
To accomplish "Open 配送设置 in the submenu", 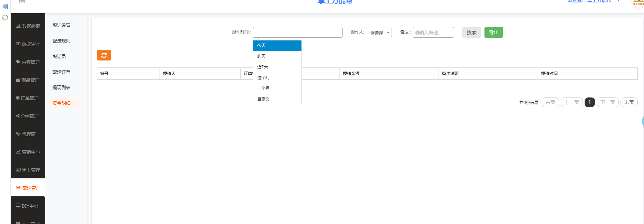I will [x=61, y=25].
